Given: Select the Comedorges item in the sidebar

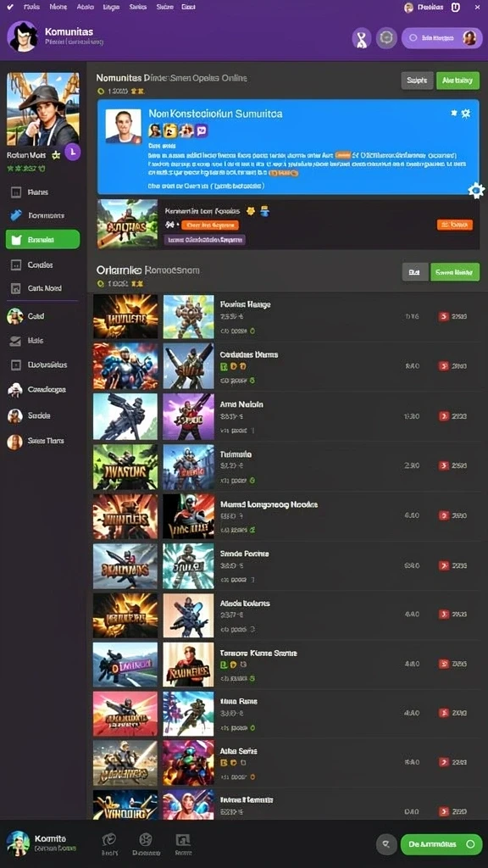Looking at the screenshot, I should (x=42, y=390).
